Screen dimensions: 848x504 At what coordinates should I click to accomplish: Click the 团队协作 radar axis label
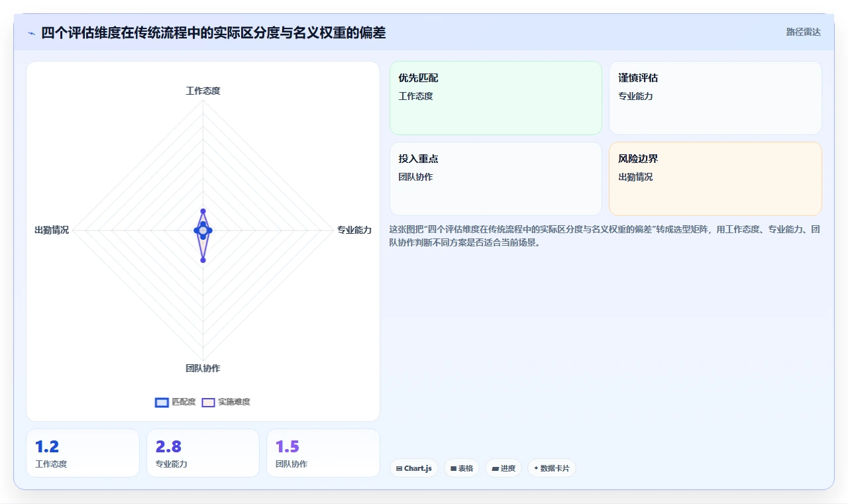point(203,368)
